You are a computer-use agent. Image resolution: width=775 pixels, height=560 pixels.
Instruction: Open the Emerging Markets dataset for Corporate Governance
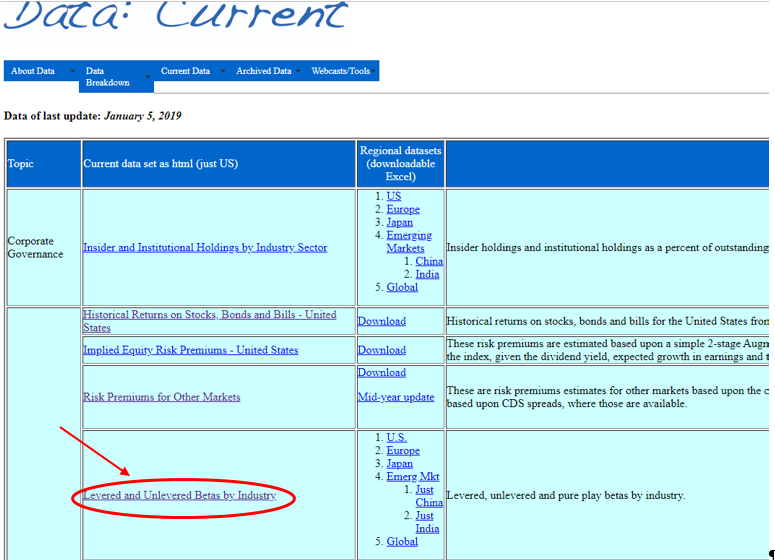tap(409, 242)
